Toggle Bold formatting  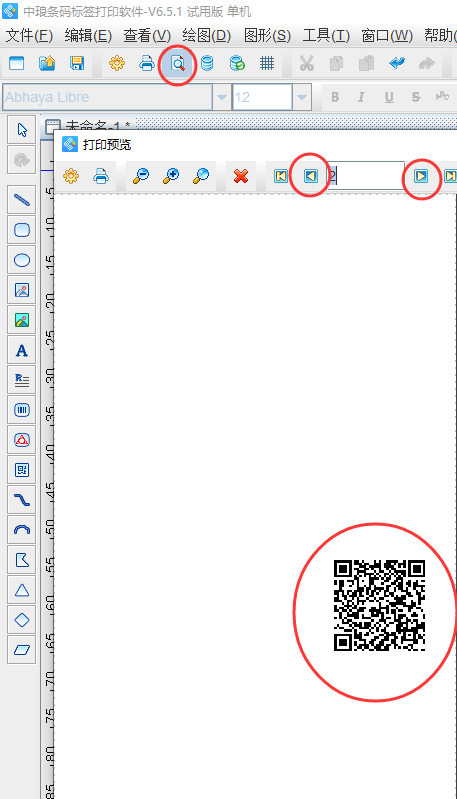[335, 97]
